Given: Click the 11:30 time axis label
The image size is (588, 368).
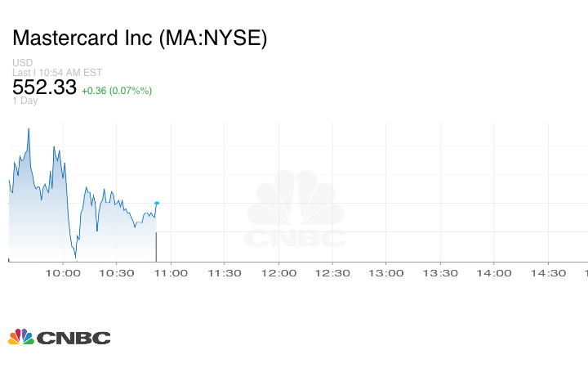Looking at the screenshot, I should pos(225,273).
